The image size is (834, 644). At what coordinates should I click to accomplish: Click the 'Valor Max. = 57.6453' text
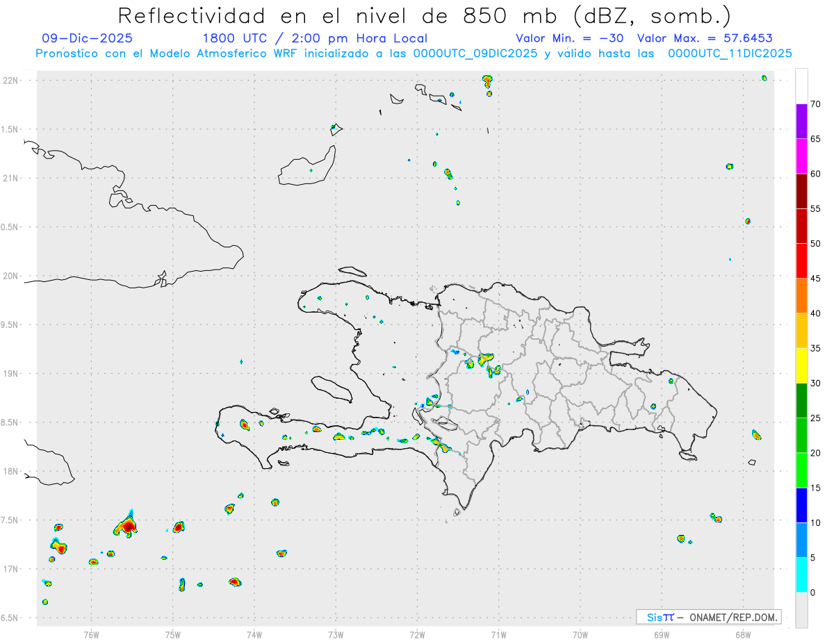tap(705, 38)
